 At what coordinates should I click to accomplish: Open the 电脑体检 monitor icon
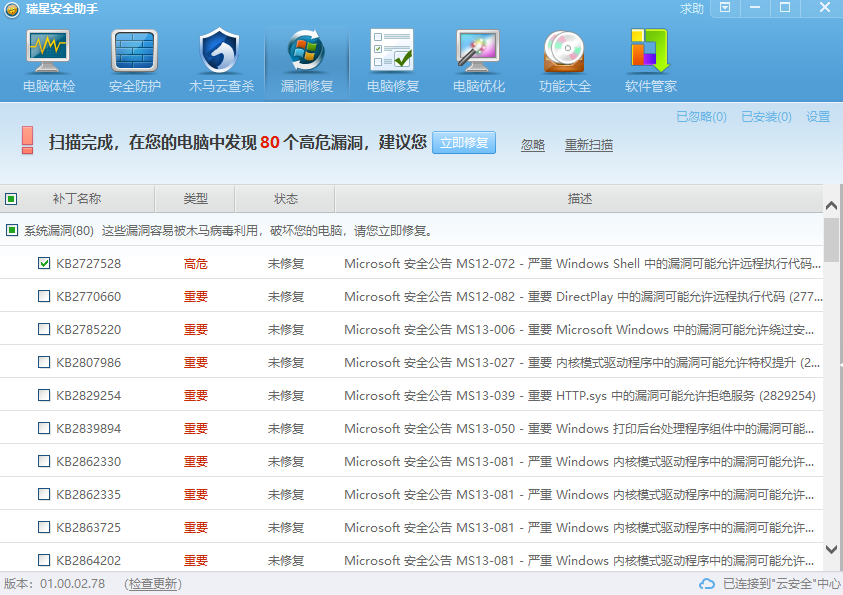coord(48,50)
